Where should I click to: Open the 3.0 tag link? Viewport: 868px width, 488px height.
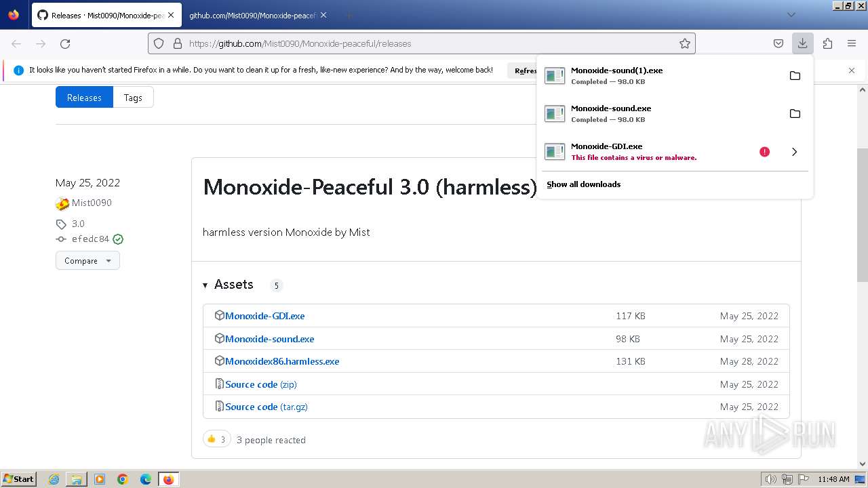coord(78,224)
